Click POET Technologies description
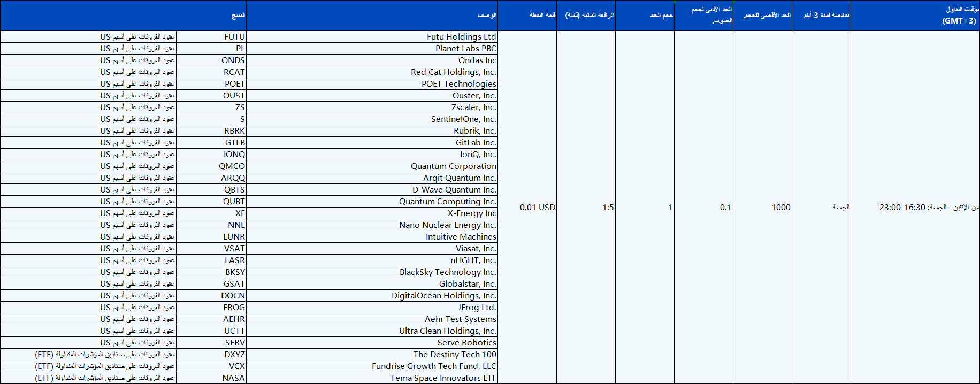Screen dimensions: 980x384 click(x=372, y=84)
